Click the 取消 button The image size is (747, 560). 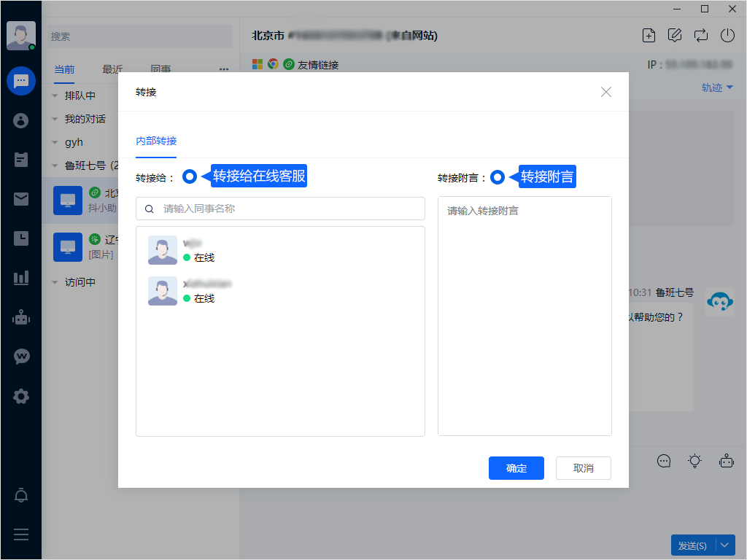click(x=583, y=468)
